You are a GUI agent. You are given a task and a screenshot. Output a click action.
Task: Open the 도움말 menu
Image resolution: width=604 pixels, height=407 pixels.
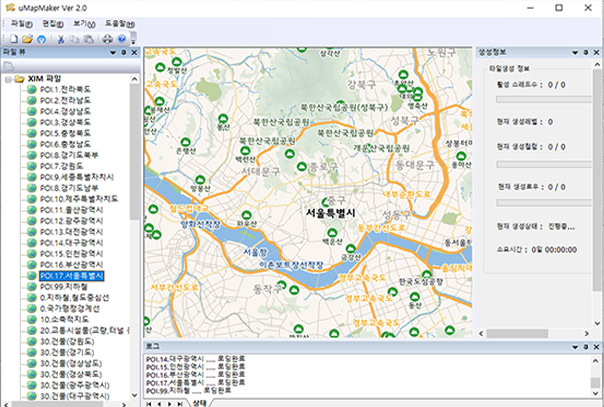120,24
